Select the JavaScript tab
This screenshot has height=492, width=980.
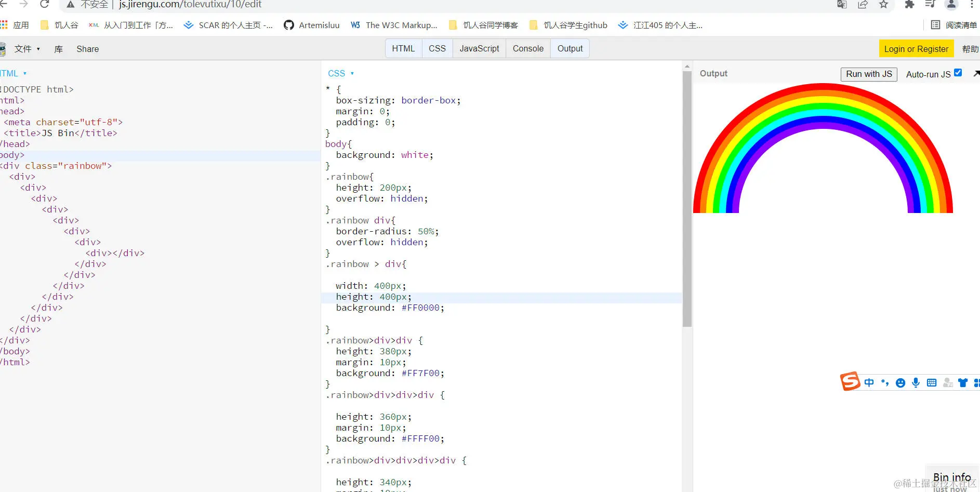click(x=479, y=48)
